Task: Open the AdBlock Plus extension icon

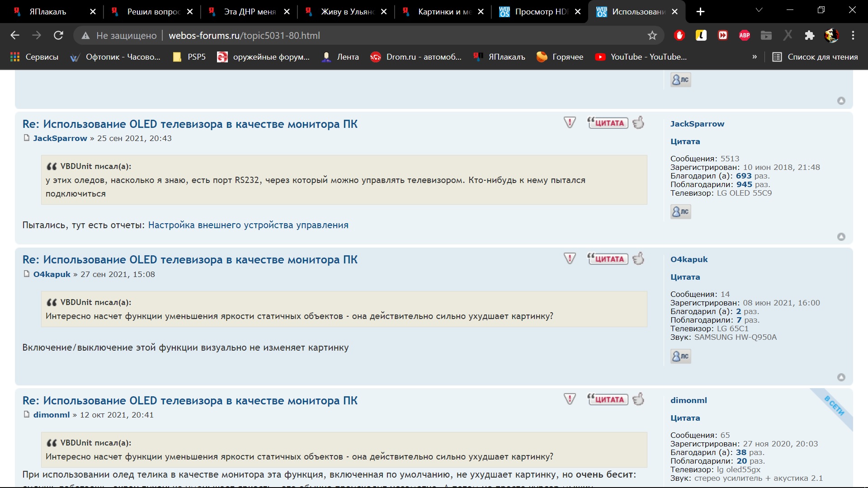Action: click(x=744, y=35)
